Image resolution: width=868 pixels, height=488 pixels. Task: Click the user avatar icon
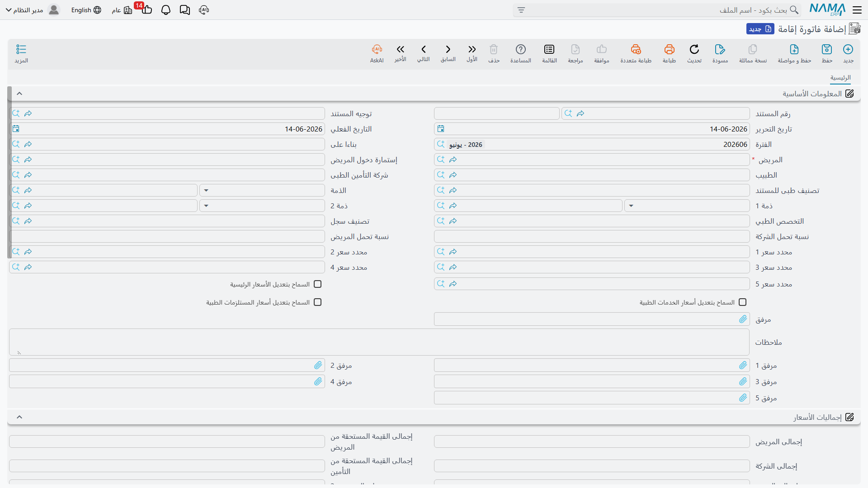54,10
